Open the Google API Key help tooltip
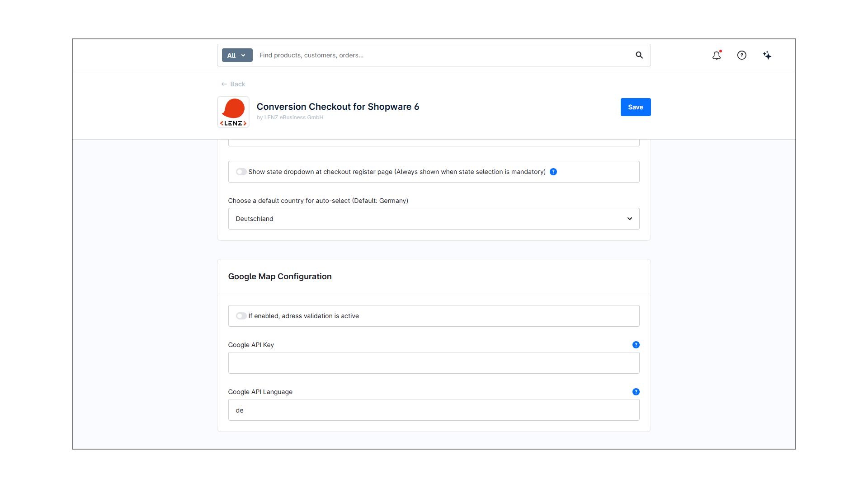This screenshot has width=868, height=488. point(636,345)
